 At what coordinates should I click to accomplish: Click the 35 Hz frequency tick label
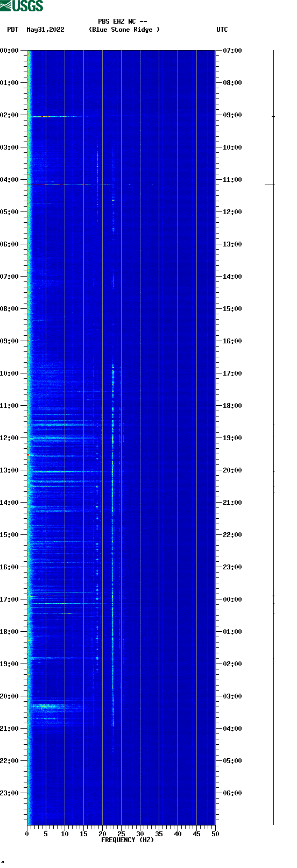pyautogui.click(x=159, y=834)
